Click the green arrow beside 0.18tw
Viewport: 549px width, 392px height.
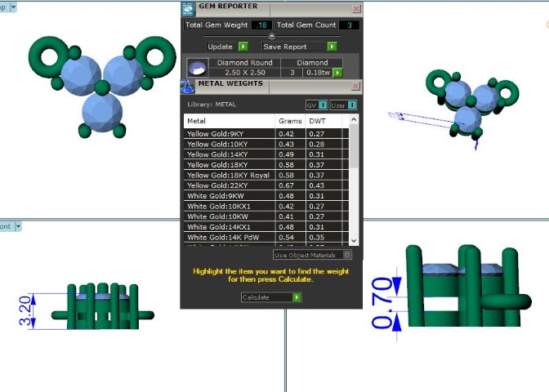pyautogui.click(x=337, y=73)
